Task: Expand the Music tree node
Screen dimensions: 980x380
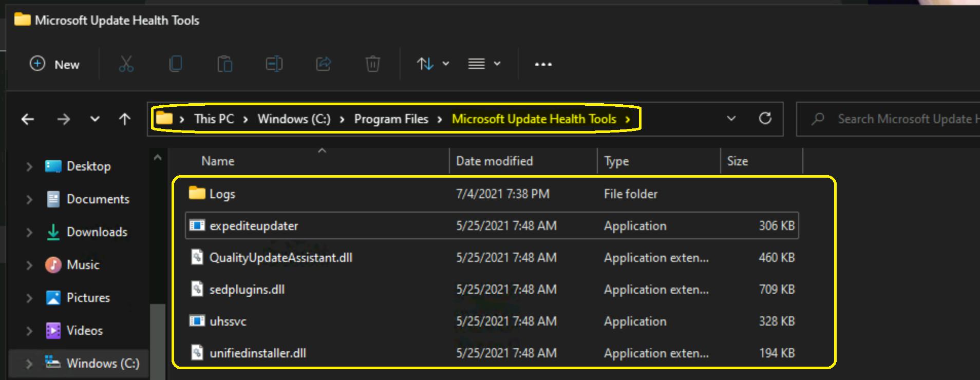Action: (29, 265)
